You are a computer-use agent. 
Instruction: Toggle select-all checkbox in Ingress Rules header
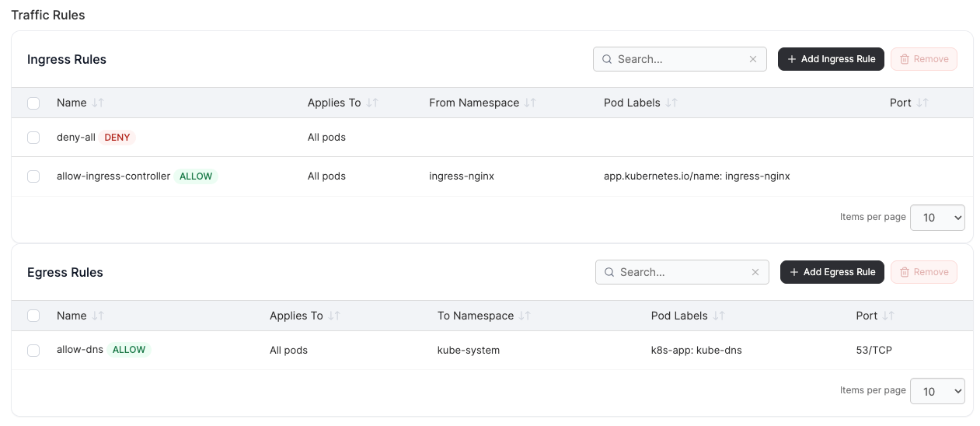pos(33,103)
